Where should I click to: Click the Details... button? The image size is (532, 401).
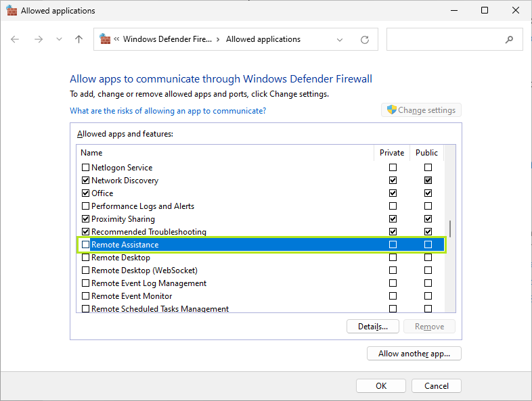373,327
